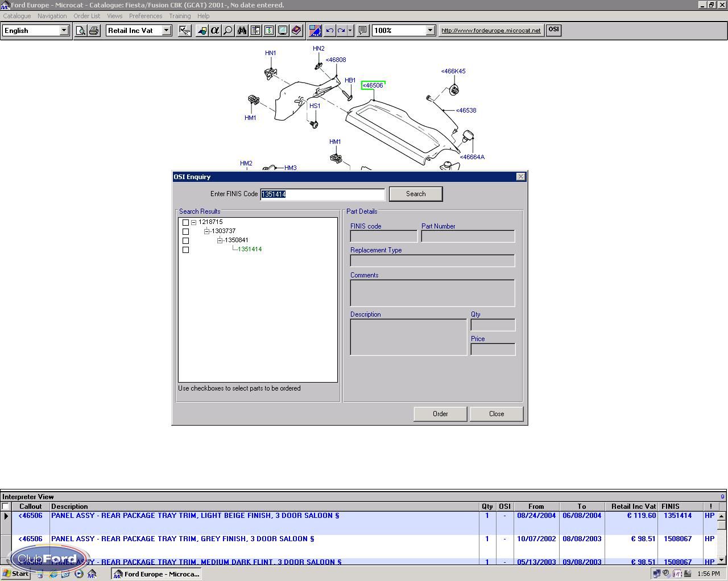Click the Enter FINIS Code input field
The height and width of the screenshot is (581, 728).
click(322, 194)
